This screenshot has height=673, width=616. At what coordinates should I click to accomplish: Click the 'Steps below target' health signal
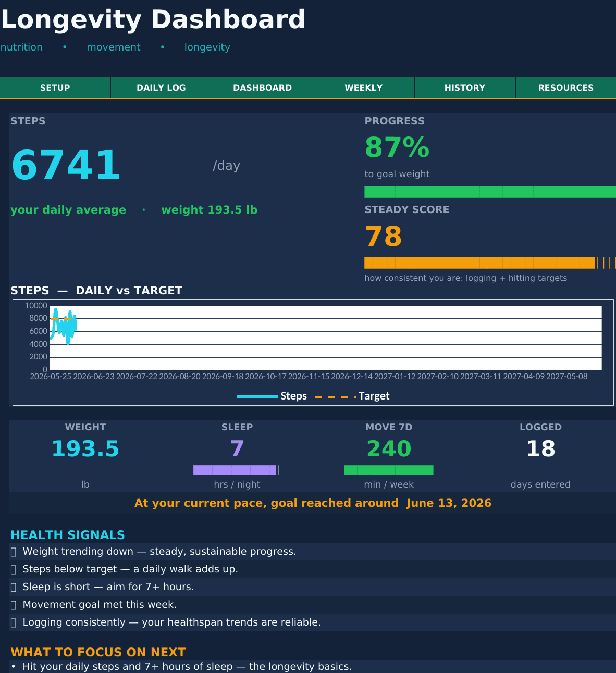(313, 569)
